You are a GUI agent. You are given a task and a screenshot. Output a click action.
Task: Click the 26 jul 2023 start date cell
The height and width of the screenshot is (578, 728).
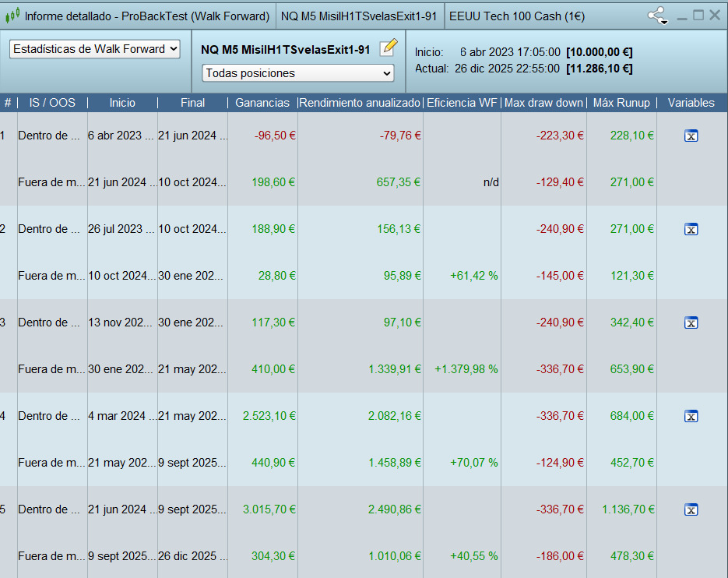click(121, 229)
